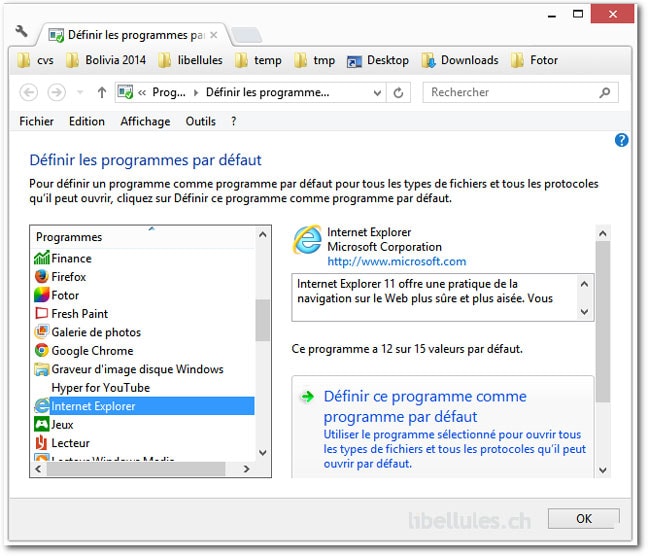Go forward with the forward arrow

pos(56,92)
